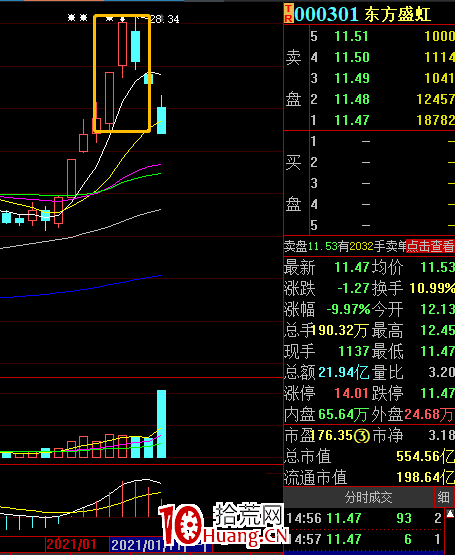Image resolution: width=455 pixels, height=555 pixels.
Task: Click the 涨幅 value -9.97%
Action: click(x=348, y=310)
